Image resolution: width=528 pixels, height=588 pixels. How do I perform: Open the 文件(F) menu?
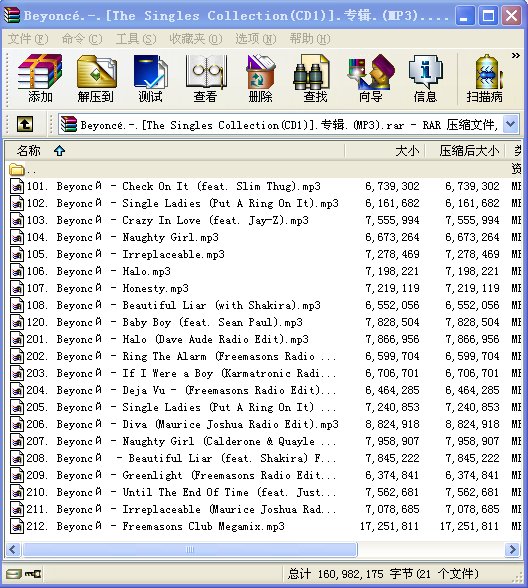[28, 39]
